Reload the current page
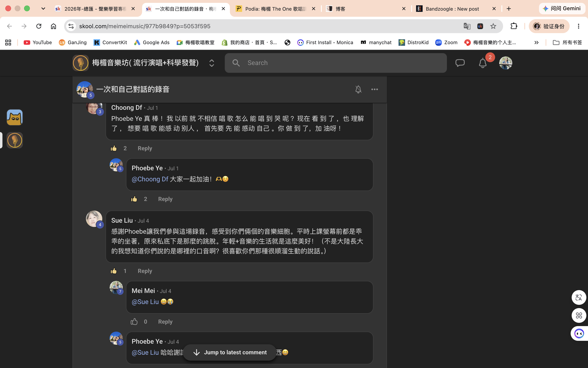The height and width of the screenshot is (368, 588). [x=39, y=26]
